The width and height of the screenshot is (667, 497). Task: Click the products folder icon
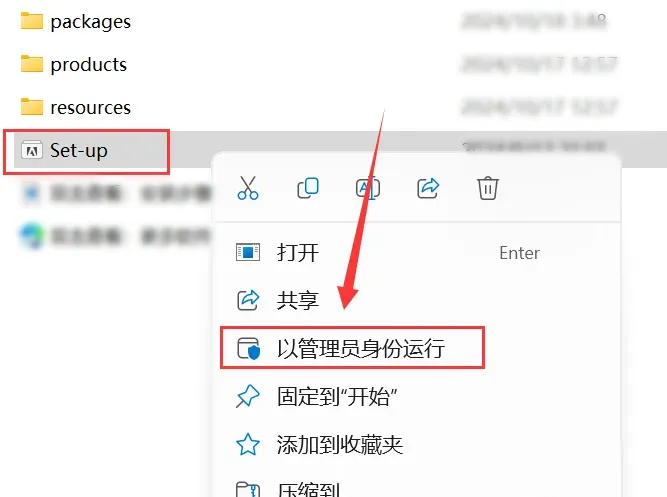32,64
